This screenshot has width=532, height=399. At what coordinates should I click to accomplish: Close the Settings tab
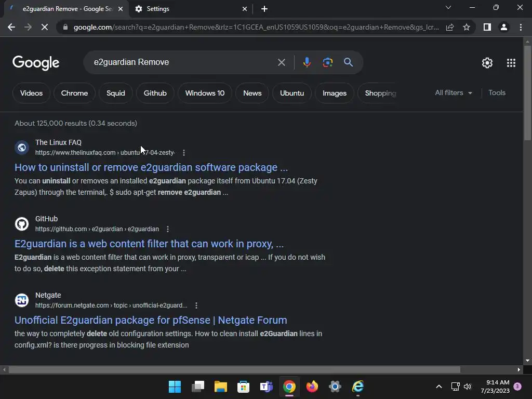[x=245, y=9]
